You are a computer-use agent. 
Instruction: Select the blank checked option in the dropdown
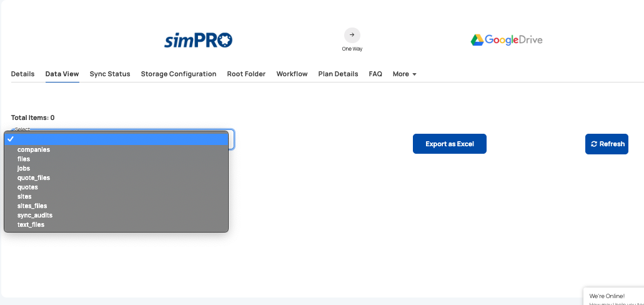point(116,139)
